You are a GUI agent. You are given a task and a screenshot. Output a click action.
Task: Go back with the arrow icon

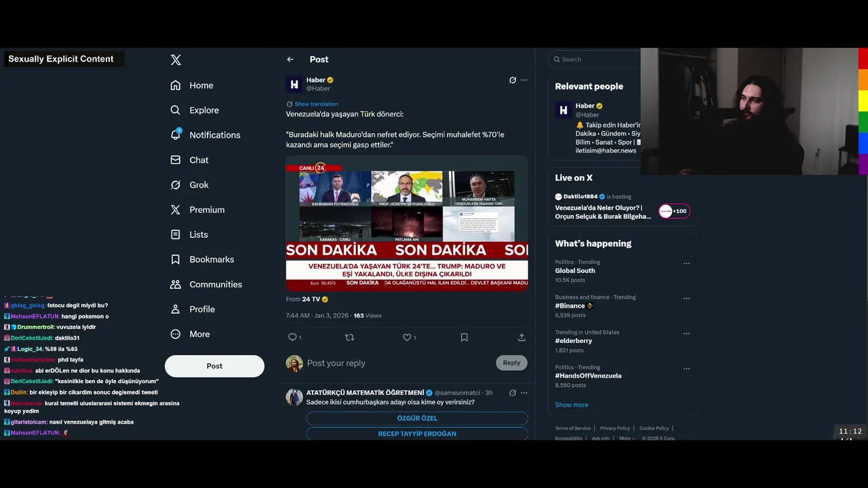(x=290, y=60)
